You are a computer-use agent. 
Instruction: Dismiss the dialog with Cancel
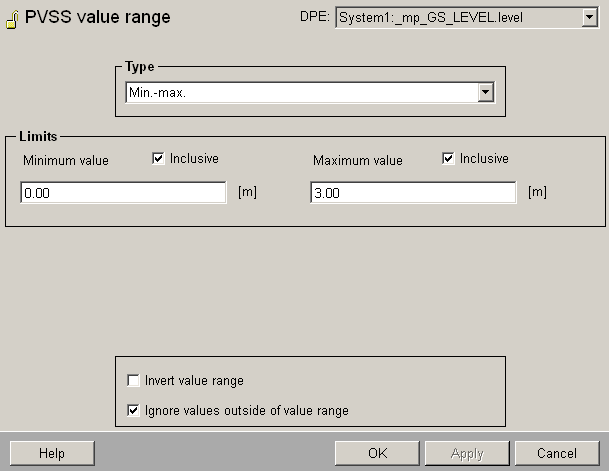pyautogui.click(x=557, y=453)
